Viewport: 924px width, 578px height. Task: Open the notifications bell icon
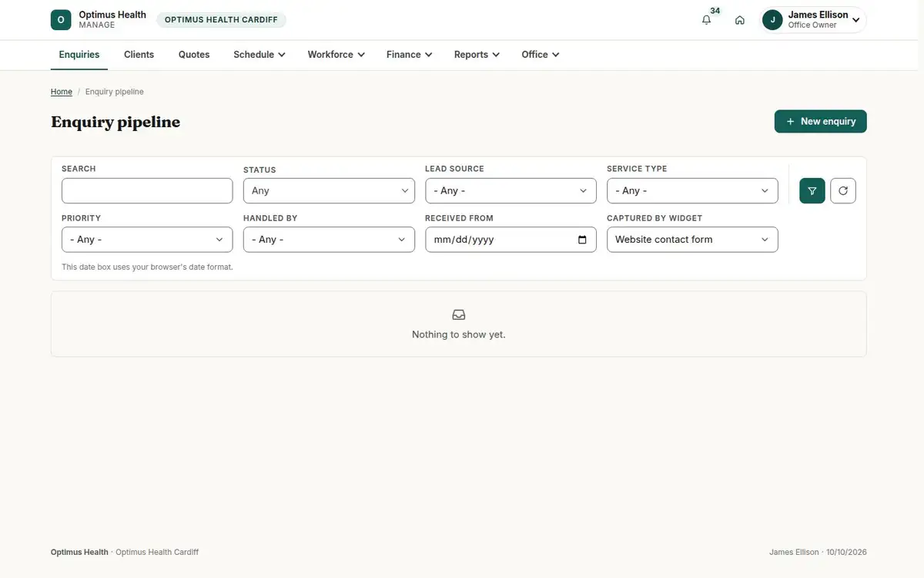706,20
